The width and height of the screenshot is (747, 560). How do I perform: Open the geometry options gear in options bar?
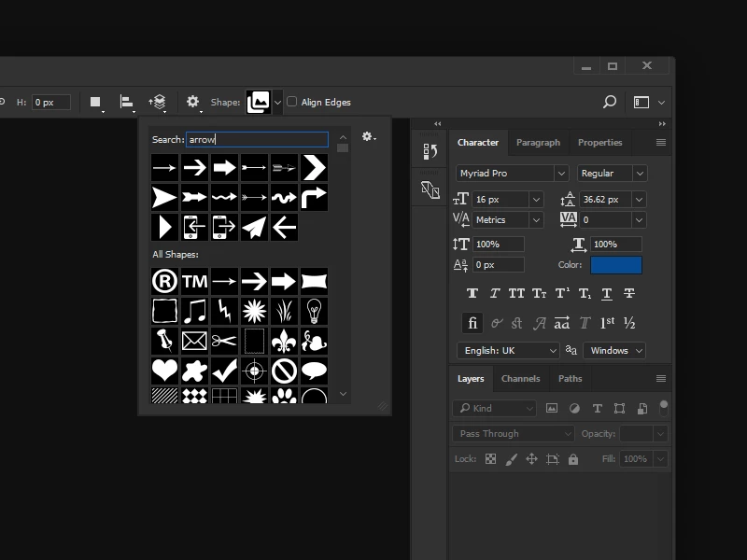(192, 102)
